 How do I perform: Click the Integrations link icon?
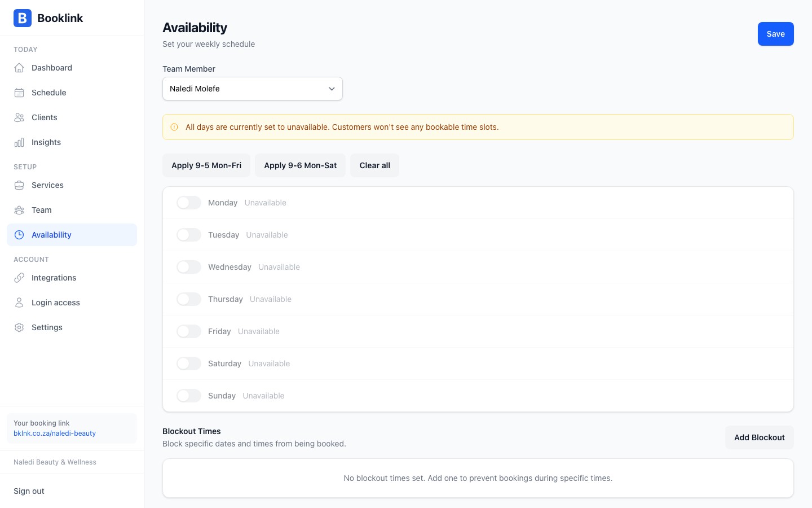19,278
